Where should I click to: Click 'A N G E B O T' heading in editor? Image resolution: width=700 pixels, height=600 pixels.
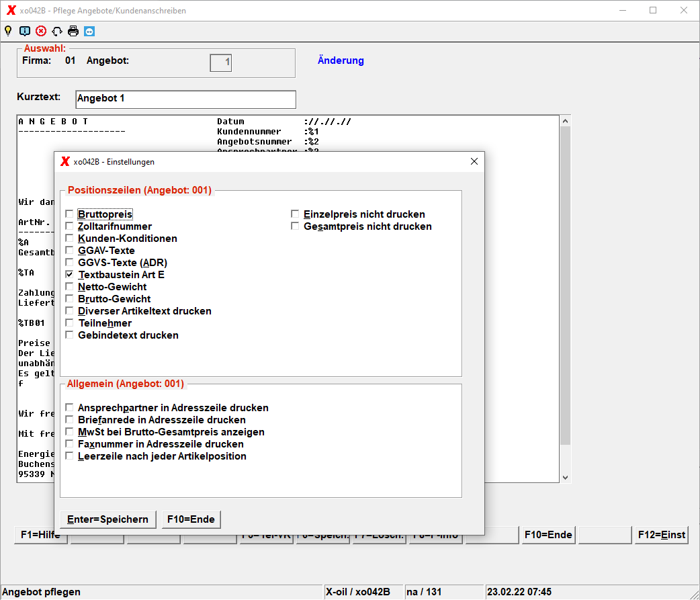(53, 122)
